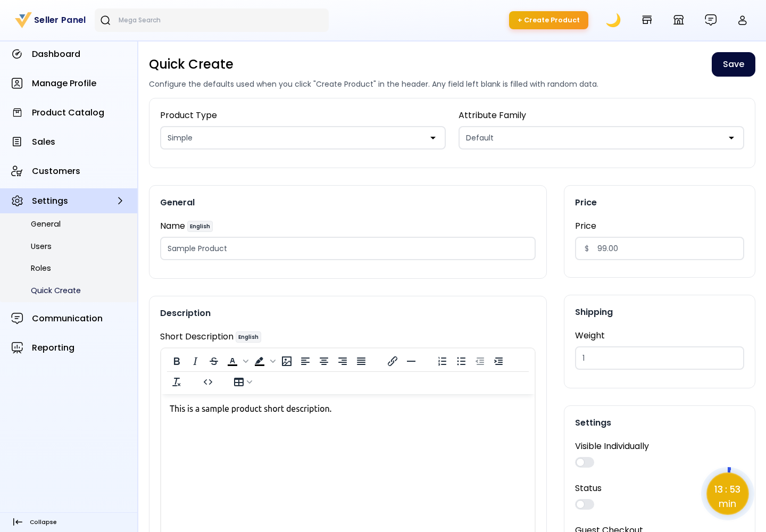Screen dimensions: 766x532
Task: Click the text color letter icon
Action: [x=232, y=361]
